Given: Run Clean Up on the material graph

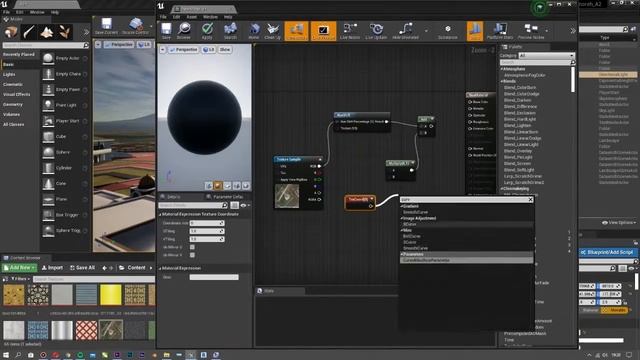Looking at the screenshot, I should pyautogui.click(x=273, y=31).
